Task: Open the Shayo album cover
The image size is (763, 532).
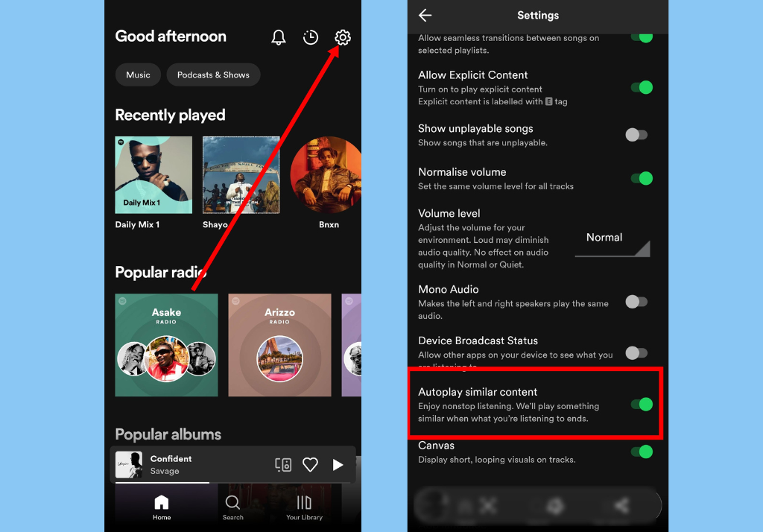Action: click(241, 175)
